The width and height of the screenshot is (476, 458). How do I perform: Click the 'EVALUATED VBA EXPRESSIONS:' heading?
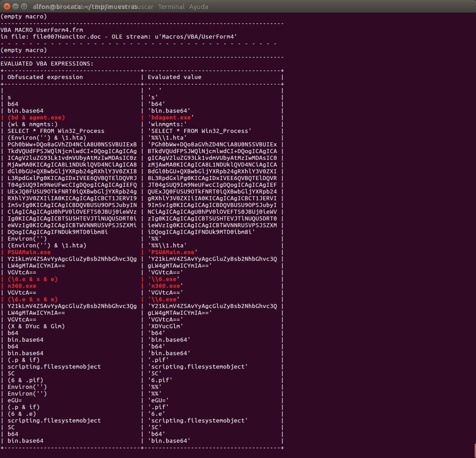pyautogui.click(x=47, y=63)
